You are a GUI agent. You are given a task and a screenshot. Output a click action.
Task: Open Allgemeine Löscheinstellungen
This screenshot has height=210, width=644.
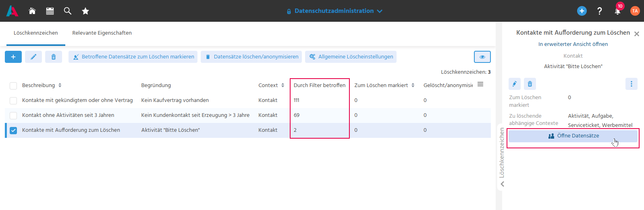(x=351, y=57)
